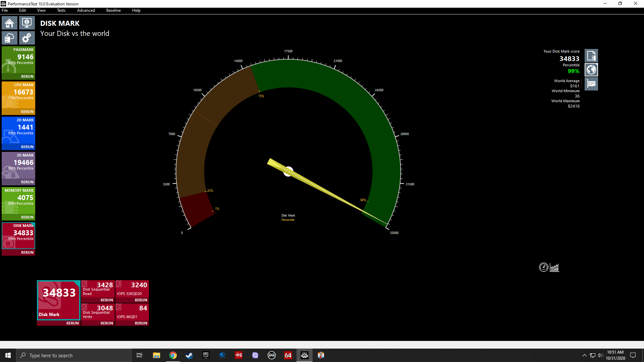This screenshot has height=362, width=644.
Task: Switch to area chart view icon
Action: [554, 267]
